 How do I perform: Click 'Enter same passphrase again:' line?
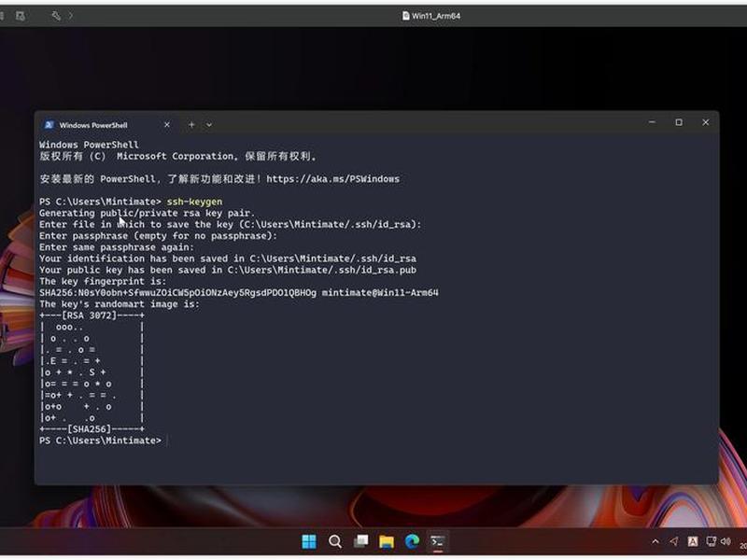117,247
